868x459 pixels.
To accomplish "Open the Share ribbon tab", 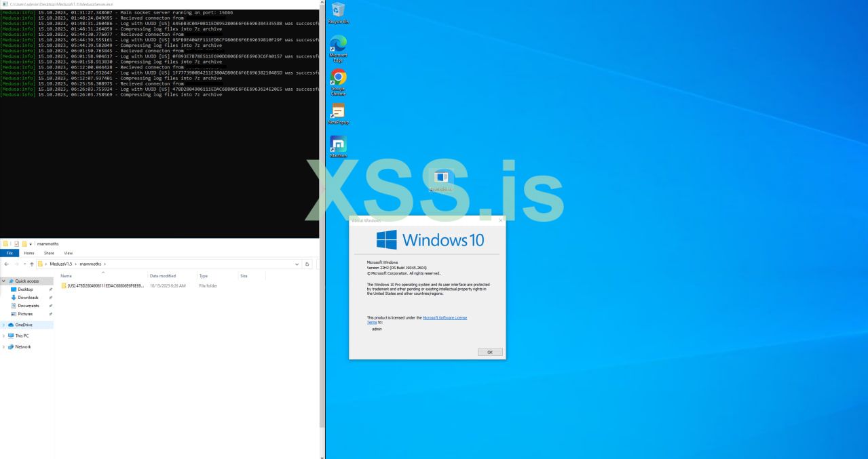I will (48, 252).
